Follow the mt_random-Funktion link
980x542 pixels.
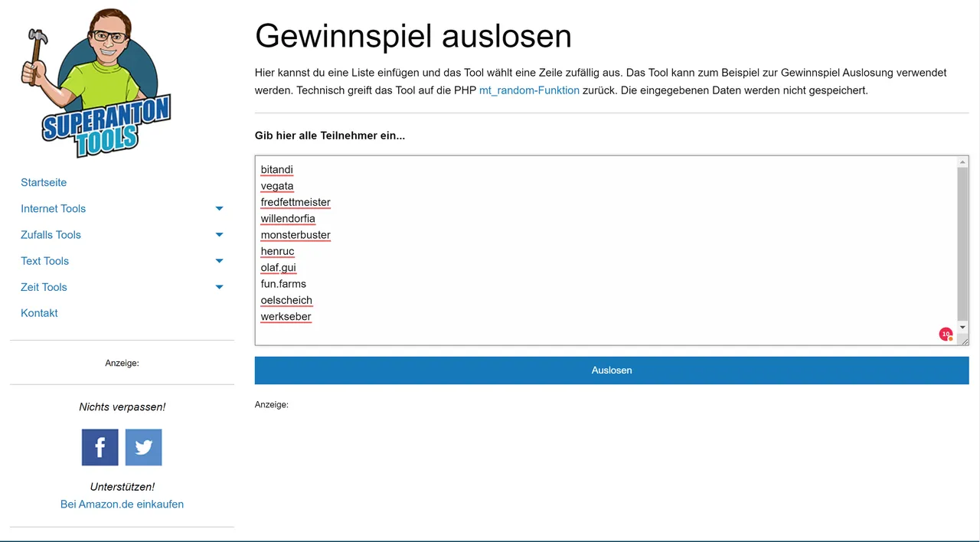[x=529, y=90]
